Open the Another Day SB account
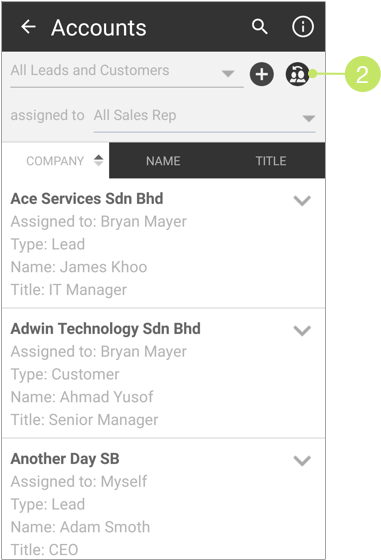Viewport: 381px width, 560px height. tap(65, 459)
